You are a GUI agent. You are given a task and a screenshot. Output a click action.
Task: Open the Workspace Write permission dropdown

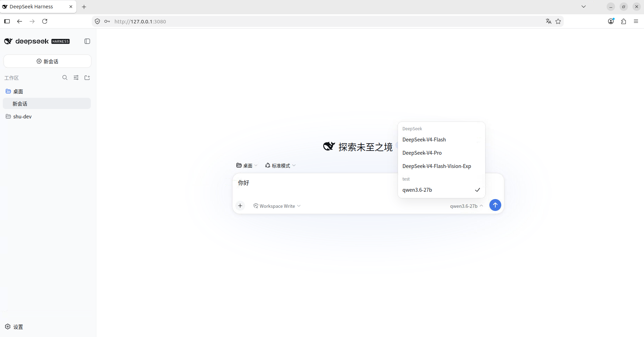277,206
